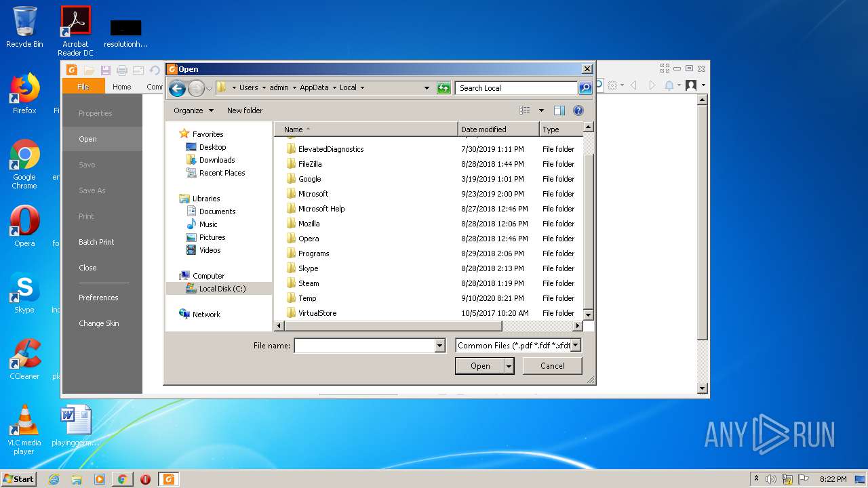Expand the AppData breadcrumb arrow
Viewport: 868px width, 488px height.
click(333, 88)
